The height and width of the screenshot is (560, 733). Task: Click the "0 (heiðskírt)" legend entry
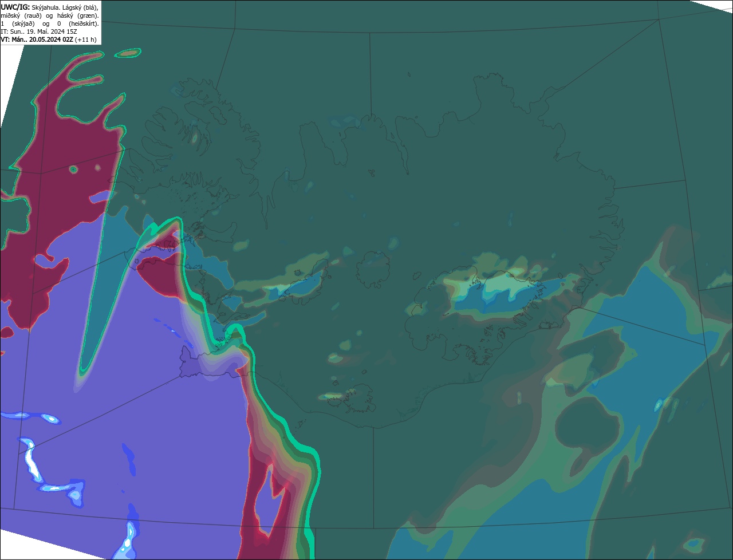coord(78,24)
